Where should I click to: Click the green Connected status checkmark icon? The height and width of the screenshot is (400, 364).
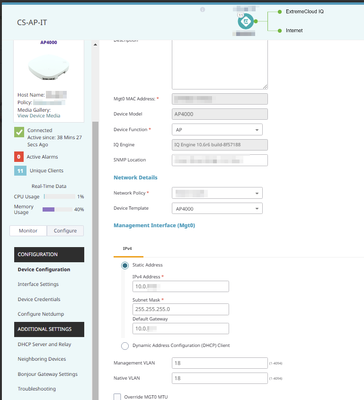click(x=19, y=132)
